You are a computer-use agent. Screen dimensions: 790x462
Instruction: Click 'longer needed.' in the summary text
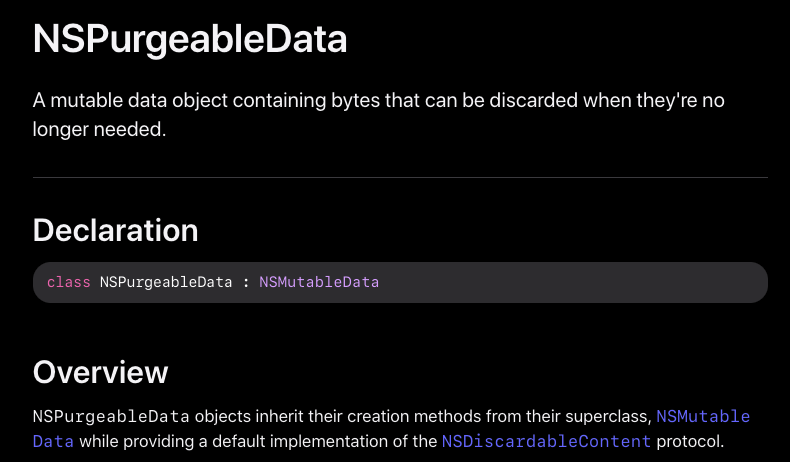pyautogui.click(x=99, y=129)
